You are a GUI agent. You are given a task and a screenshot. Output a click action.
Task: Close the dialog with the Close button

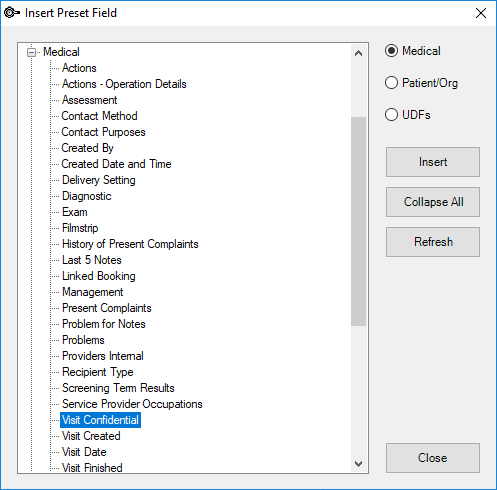(433, 458)
